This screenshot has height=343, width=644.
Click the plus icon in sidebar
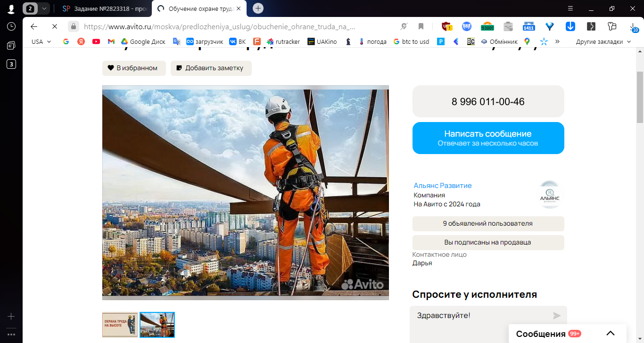coord(11,317)
